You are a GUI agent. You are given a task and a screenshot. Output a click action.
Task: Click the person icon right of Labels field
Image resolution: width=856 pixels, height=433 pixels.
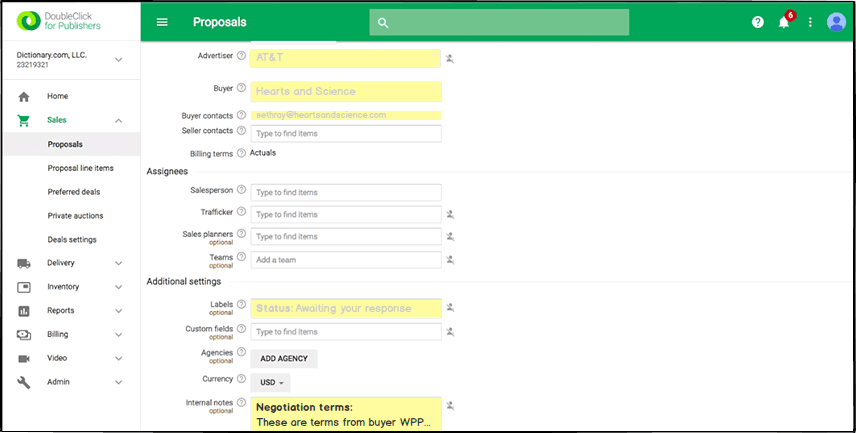point(450,307)
